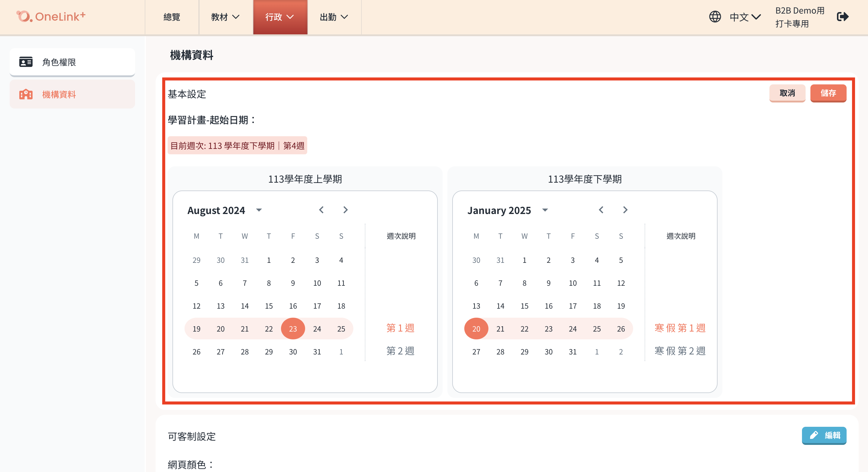Select August 31 in the 2024 calendar
The width and height of the screenshot is (868, 472).
coord(317,351)
